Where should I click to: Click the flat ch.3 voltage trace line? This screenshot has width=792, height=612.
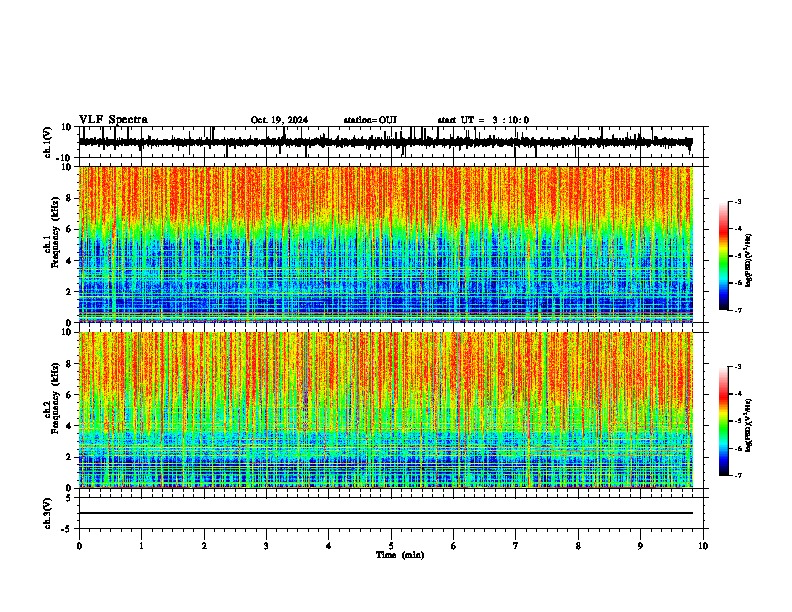[385, 513]
